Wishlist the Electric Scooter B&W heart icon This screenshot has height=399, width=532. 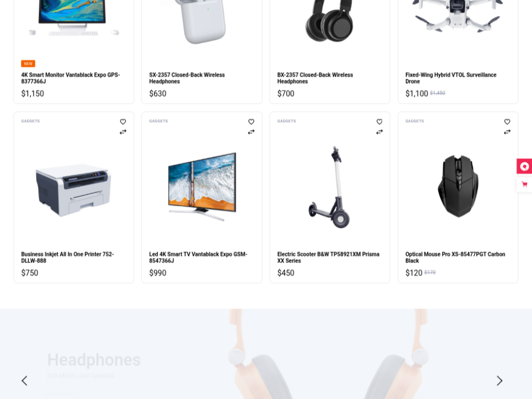379,121
